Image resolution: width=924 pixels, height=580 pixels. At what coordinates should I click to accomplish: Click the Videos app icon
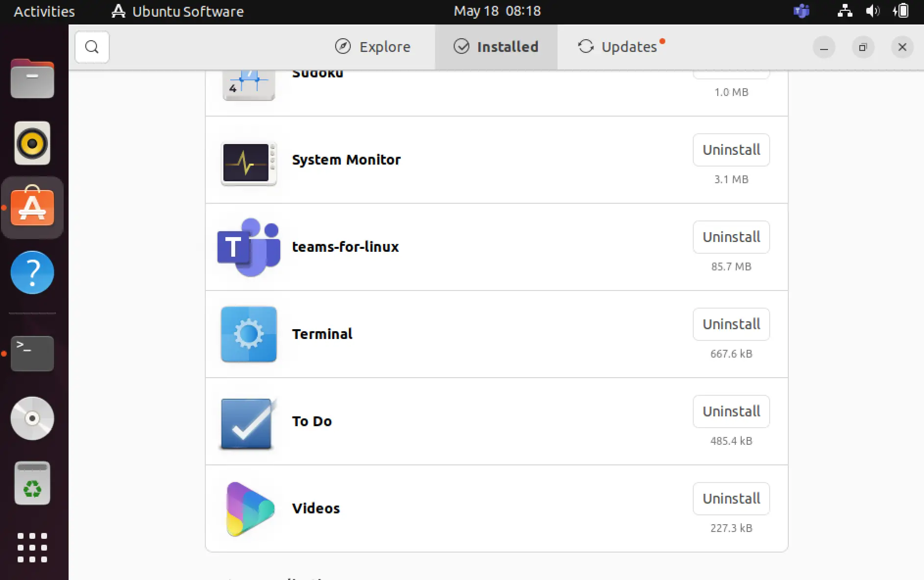[250, 509]
